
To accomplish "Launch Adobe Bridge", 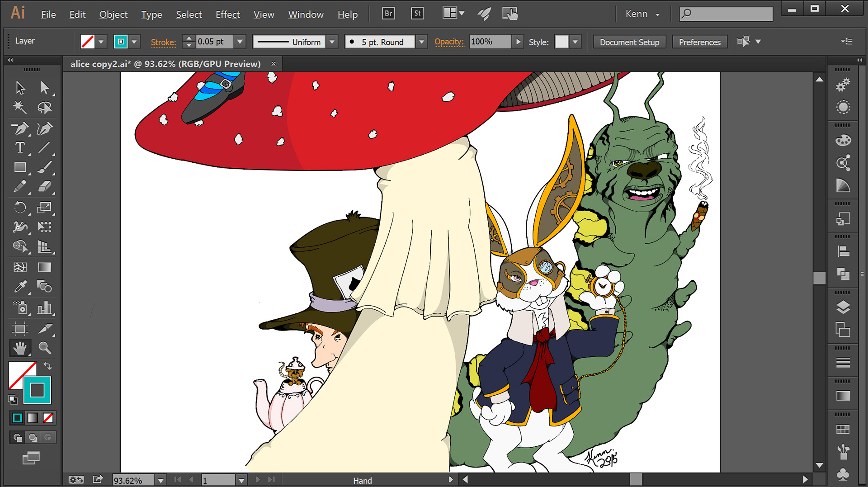I will 388,14.
